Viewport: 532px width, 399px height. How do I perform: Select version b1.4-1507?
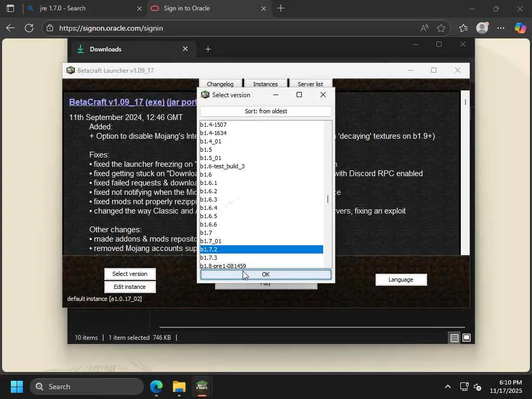[x=261, y=125]
